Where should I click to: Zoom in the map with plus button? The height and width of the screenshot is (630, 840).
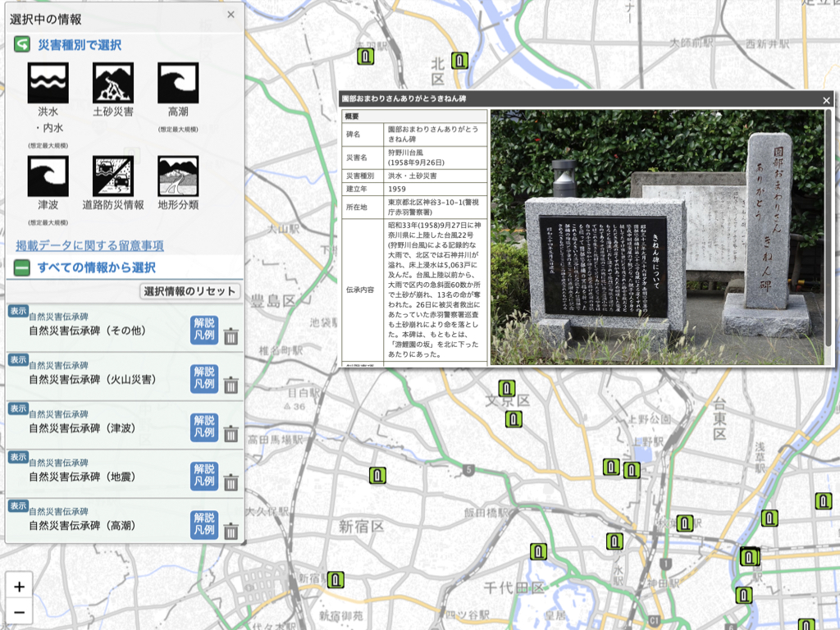pos(20,587)
